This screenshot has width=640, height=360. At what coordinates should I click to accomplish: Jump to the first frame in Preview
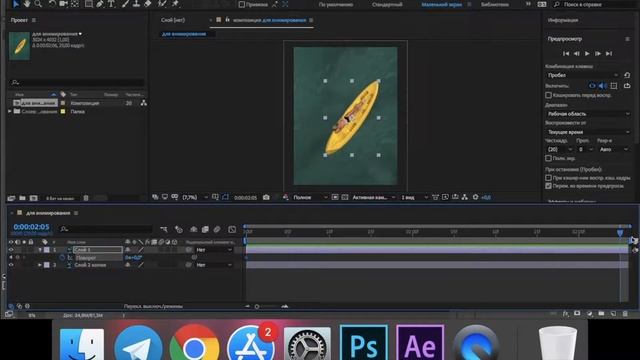pos(566,53)
